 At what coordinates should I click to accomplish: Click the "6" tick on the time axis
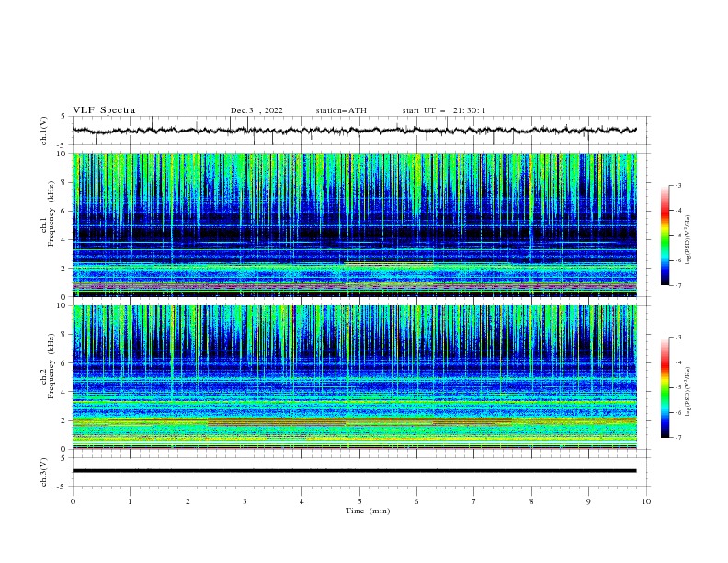[416, 501]
